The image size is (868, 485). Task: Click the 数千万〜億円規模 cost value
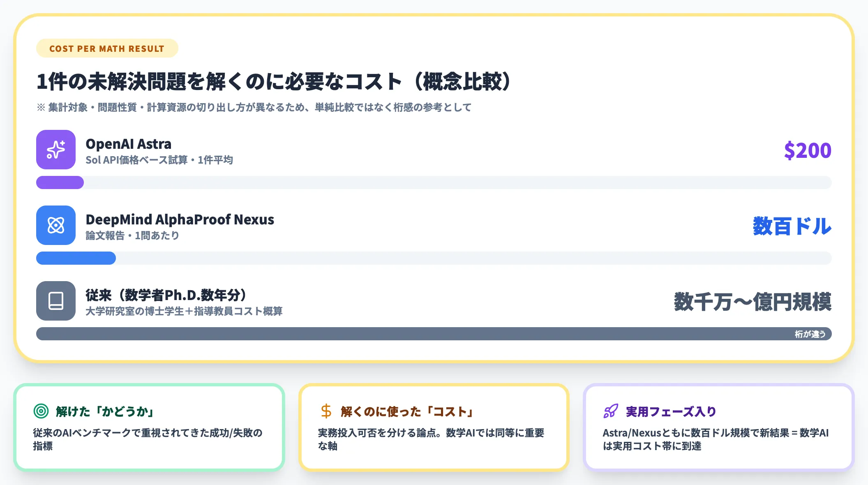753,302
